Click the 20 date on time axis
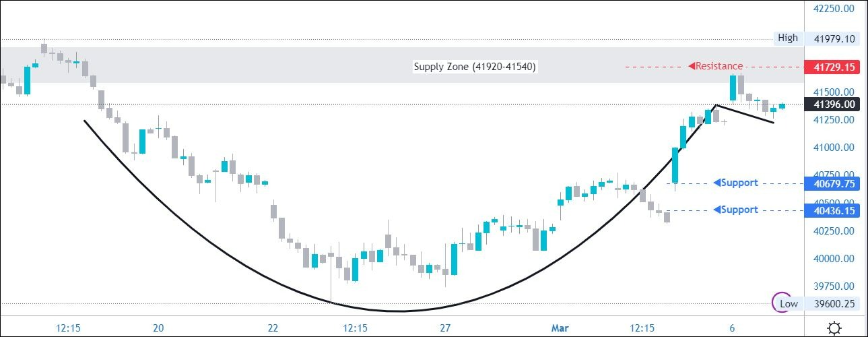Image resolution: width=868 pixels, height=337 pixels. 158,328
